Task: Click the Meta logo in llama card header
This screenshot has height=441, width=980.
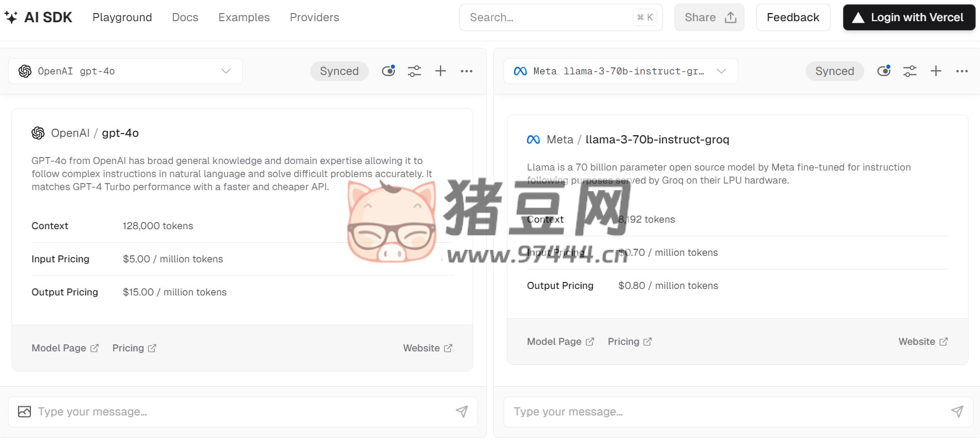Action: (533, 140)
